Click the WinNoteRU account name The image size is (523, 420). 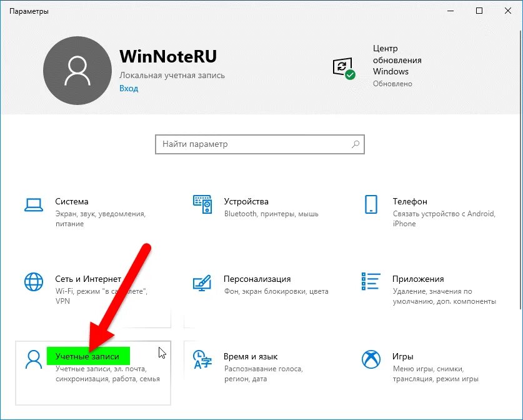(x=168, y=56)
